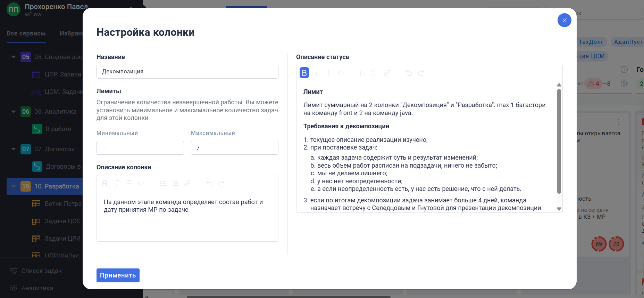The width and height of the screenshot is (644, 298).
Task: Focus the Название field with Декомпозиция
Action: coord(187,72)
